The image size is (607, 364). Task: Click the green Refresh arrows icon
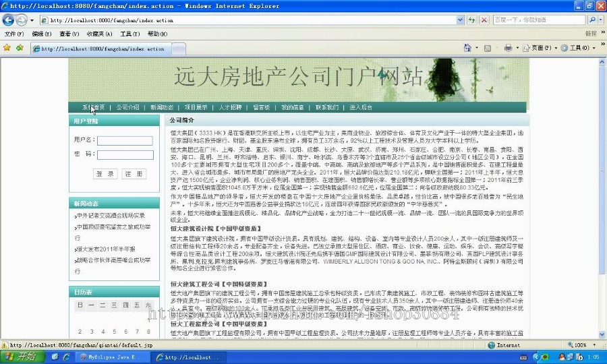471,20
